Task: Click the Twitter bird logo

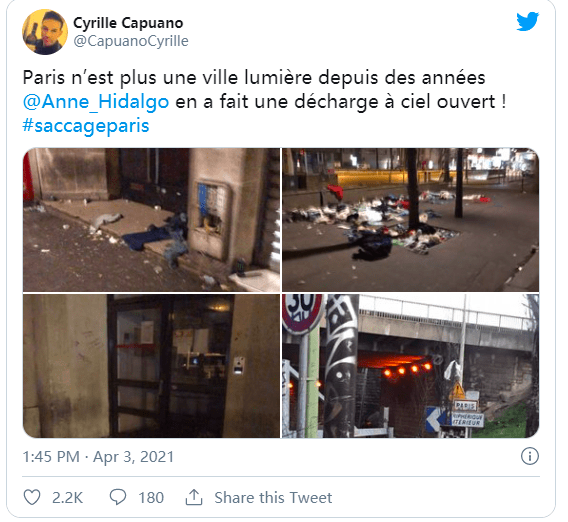Action: [527, 21]
